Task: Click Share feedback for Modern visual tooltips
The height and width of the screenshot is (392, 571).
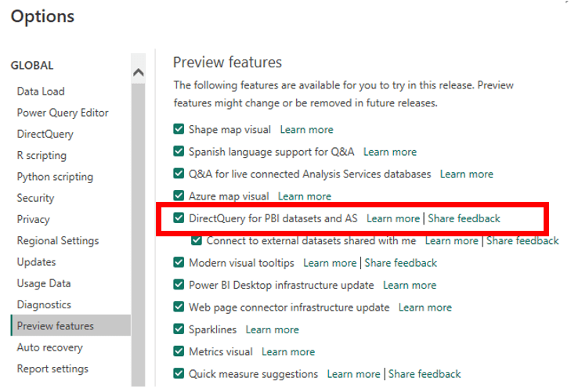Action: pos(400,263)
